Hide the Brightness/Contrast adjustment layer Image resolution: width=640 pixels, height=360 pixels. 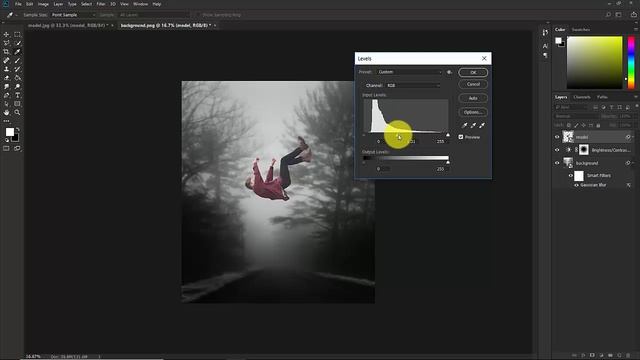(557, 150)
